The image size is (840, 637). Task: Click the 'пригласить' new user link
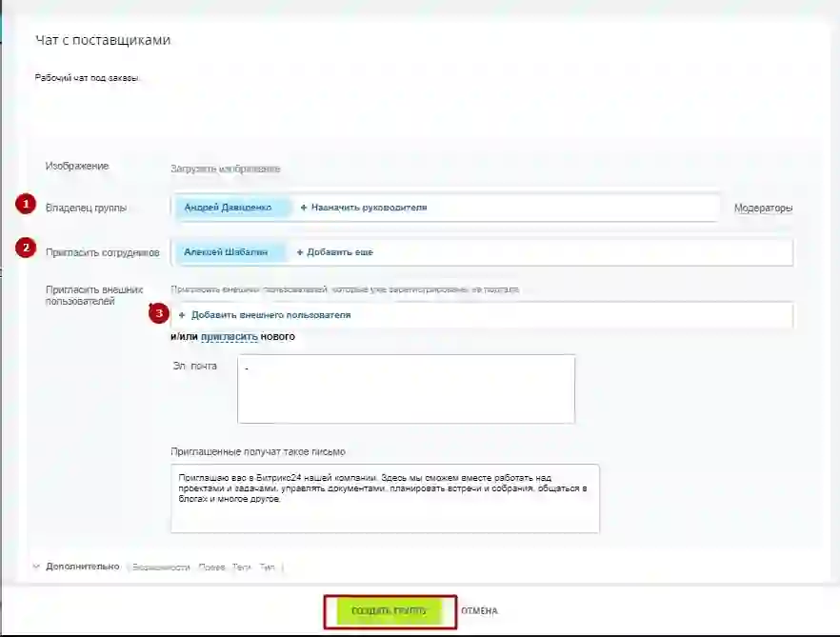229,336
